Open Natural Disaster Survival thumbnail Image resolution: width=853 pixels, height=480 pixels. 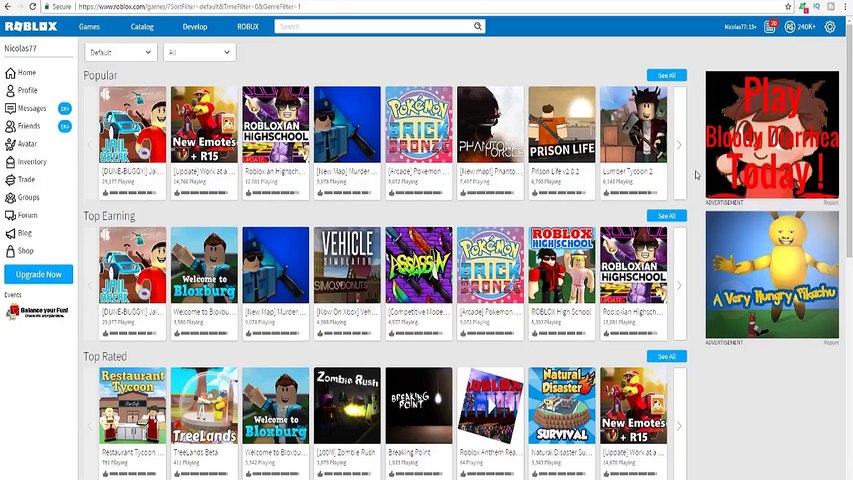[562, 405]
